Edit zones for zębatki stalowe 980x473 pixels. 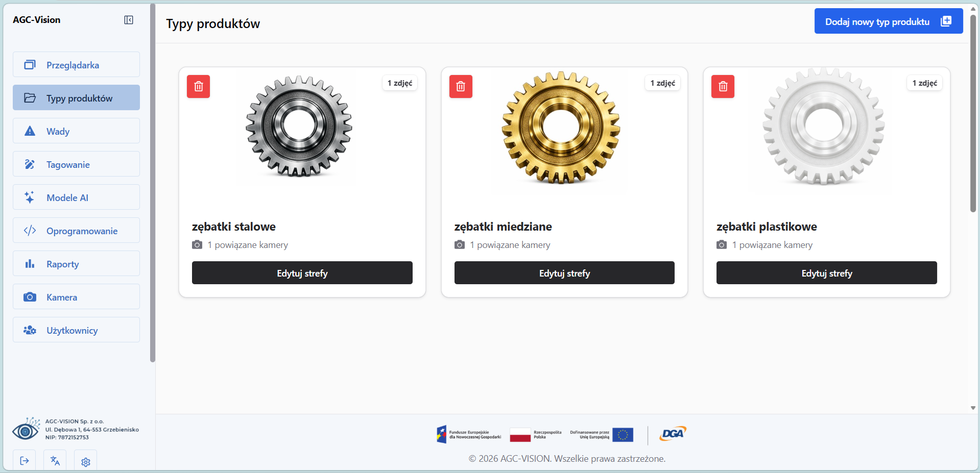tap(302, 273)
